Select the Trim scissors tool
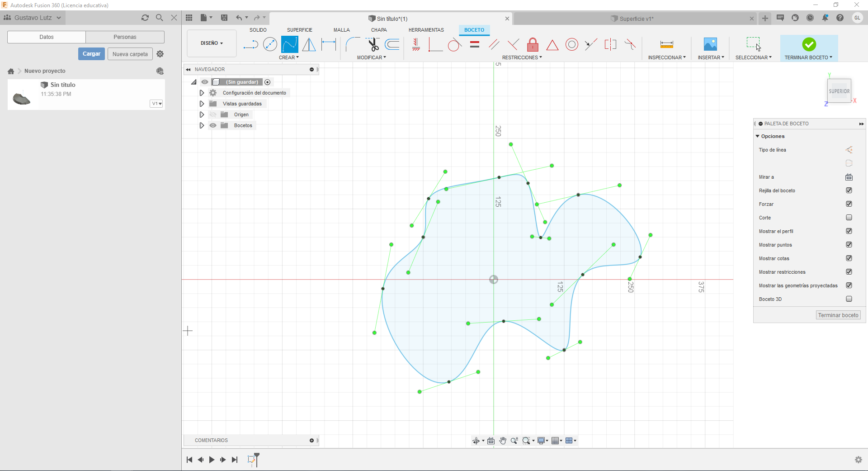The image size is (868, 471). point(373,44)
